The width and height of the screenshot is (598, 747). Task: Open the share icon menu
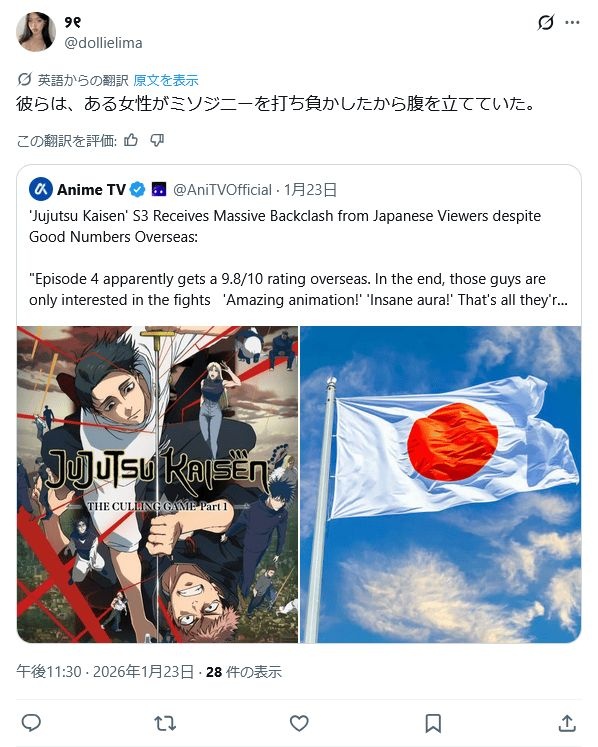pos(567,723)
